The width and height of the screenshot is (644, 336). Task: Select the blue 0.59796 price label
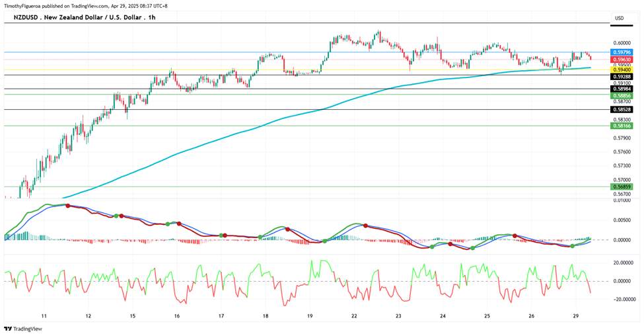click(622, 52)
